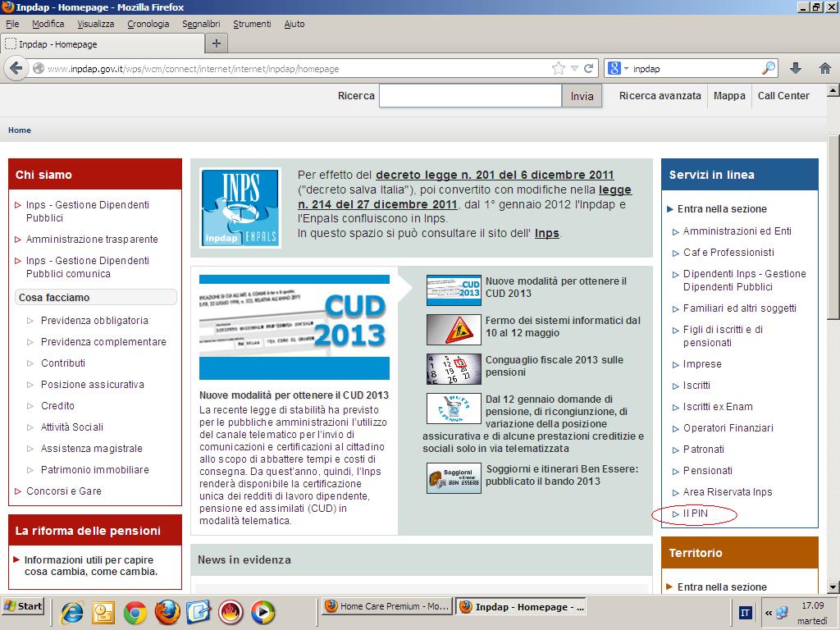Click the site Ricerca input field
The width and height of the screenshot is (840, 630).
click(470, 96)
